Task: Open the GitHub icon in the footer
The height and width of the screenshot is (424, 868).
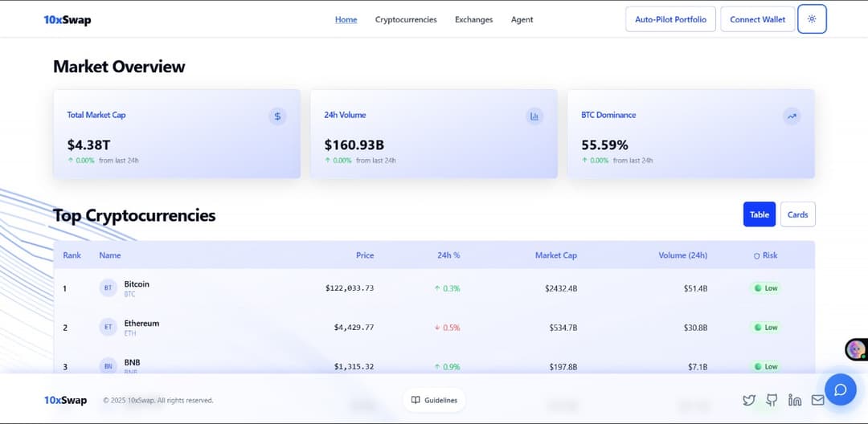Action: (772, 400)
